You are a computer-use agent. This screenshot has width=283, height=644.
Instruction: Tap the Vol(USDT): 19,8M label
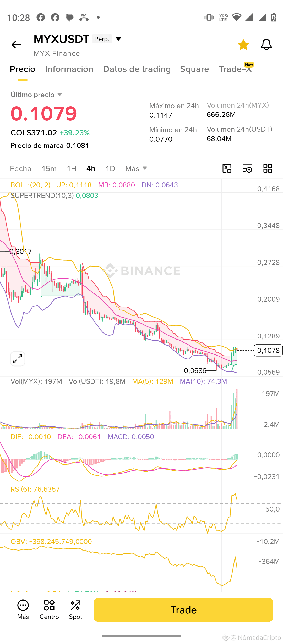tap(97, 381)
